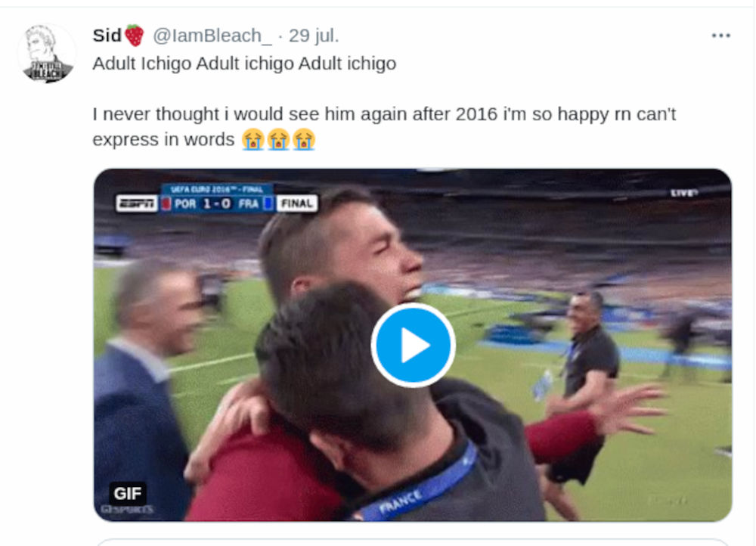756x546 pixels.
Task: Play the GIF with the blue play button
Action: 413,345
